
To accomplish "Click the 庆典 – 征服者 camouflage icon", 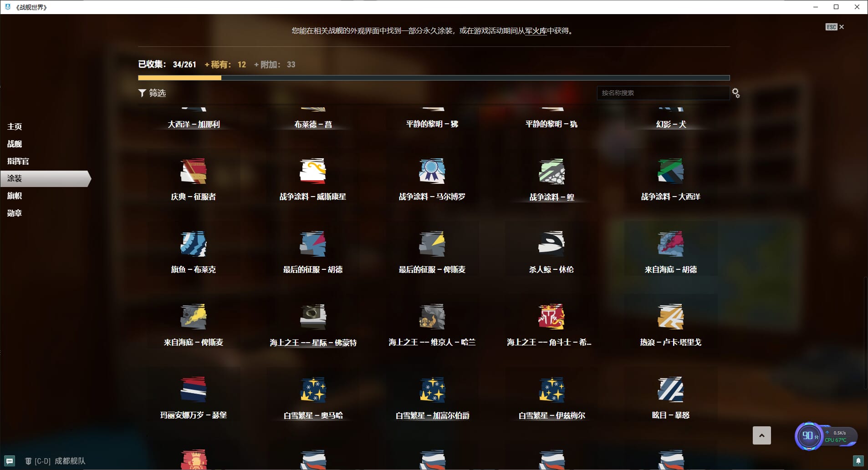I will [194, 172].
